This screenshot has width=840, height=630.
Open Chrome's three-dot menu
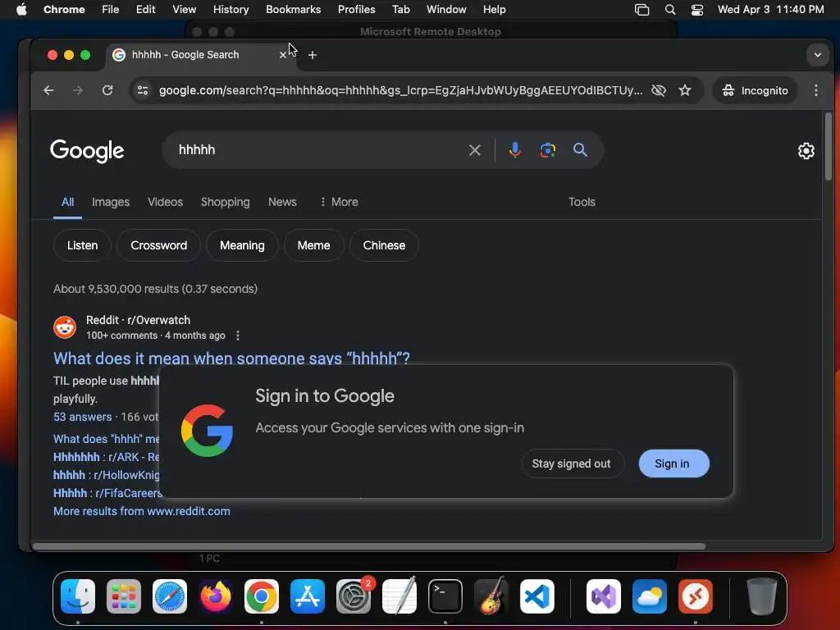click(x=816, y=90)
